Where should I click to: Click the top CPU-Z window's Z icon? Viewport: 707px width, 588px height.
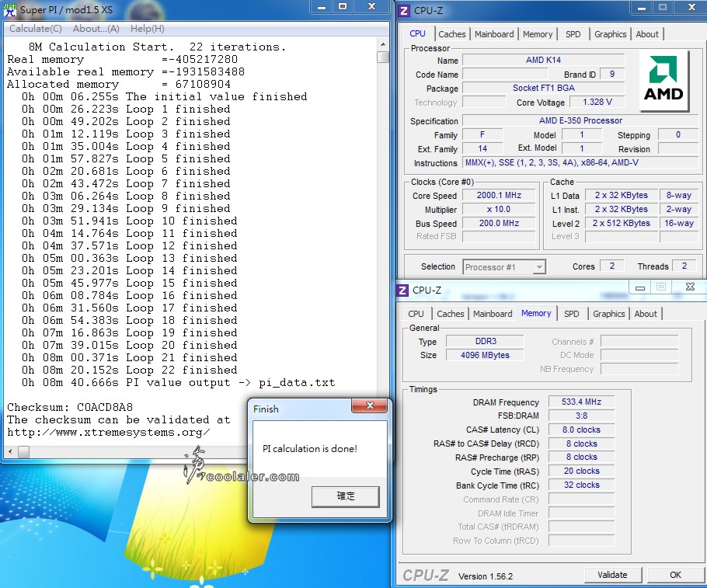(x=405, y=10)
